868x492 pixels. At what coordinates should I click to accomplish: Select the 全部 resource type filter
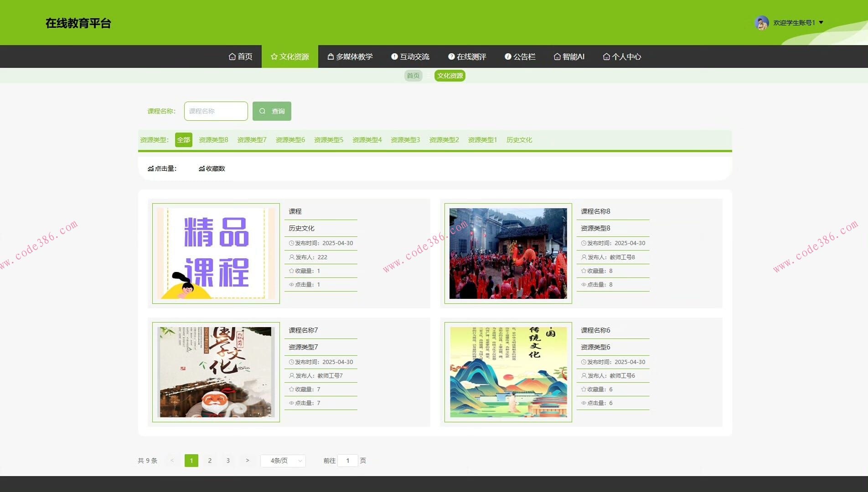click(184, 140)
